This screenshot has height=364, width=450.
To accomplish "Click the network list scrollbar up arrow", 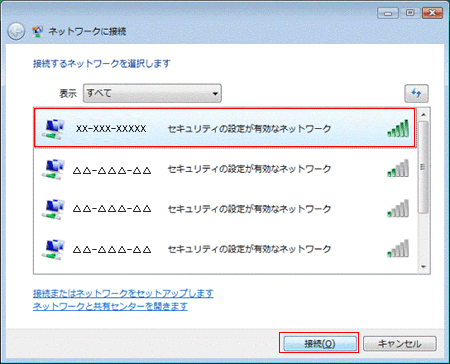I will (424, 115).
